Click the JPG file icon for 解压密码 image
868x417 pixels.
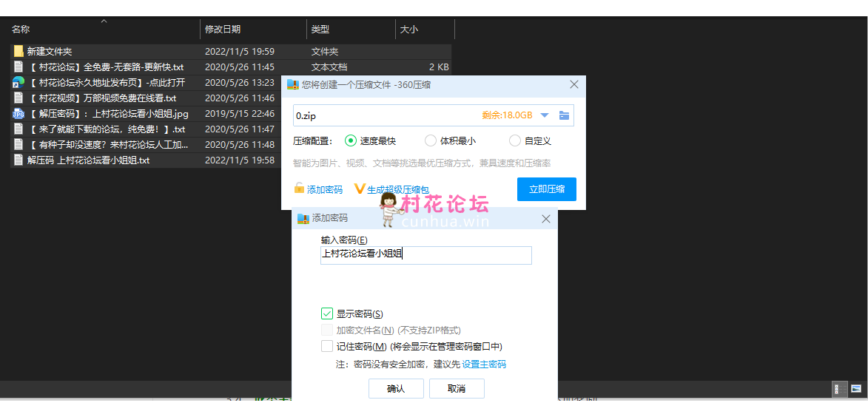[x=18, y=114]
